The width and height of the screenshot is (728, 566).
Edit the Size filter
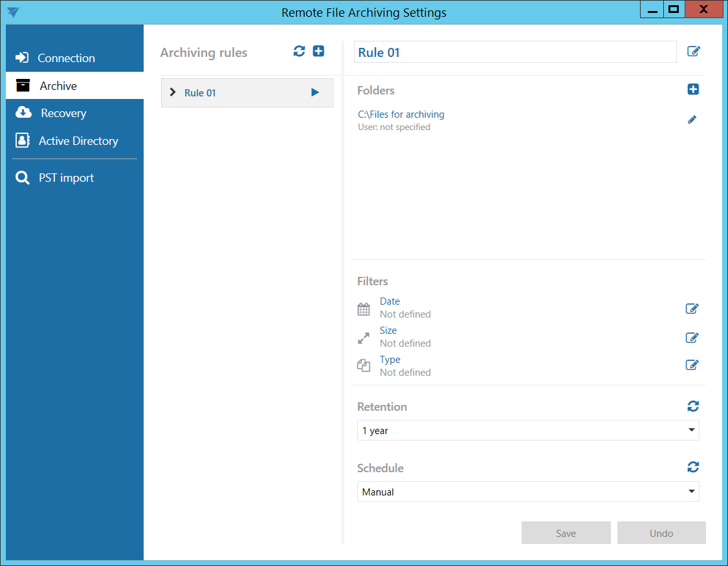click(692, 337)
